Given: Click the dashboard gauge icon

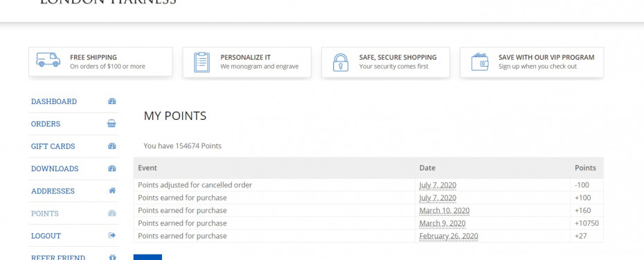Looking at the screenshot, I should [111, 101].
